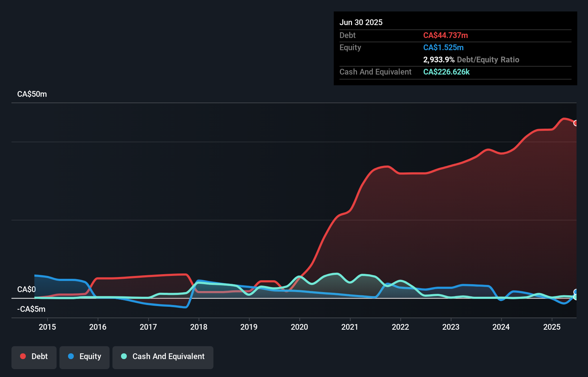
Task: Click the 2022 x-axis label
Action: [400, 327]
